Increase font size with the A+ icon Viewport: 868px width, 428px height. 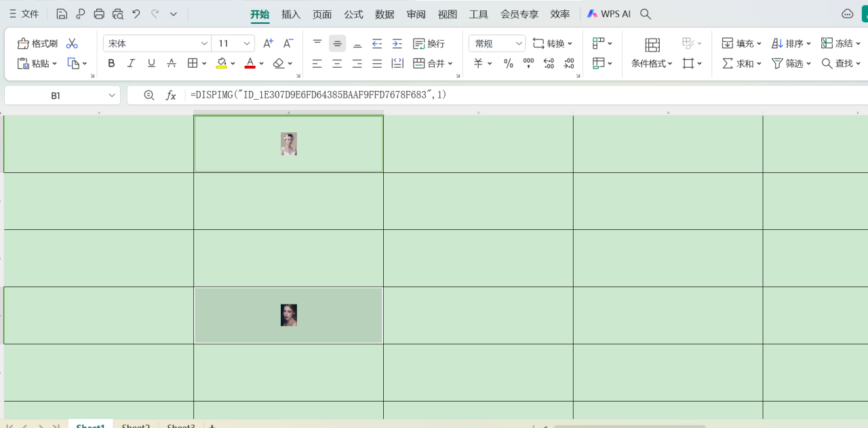click(268, 43)
